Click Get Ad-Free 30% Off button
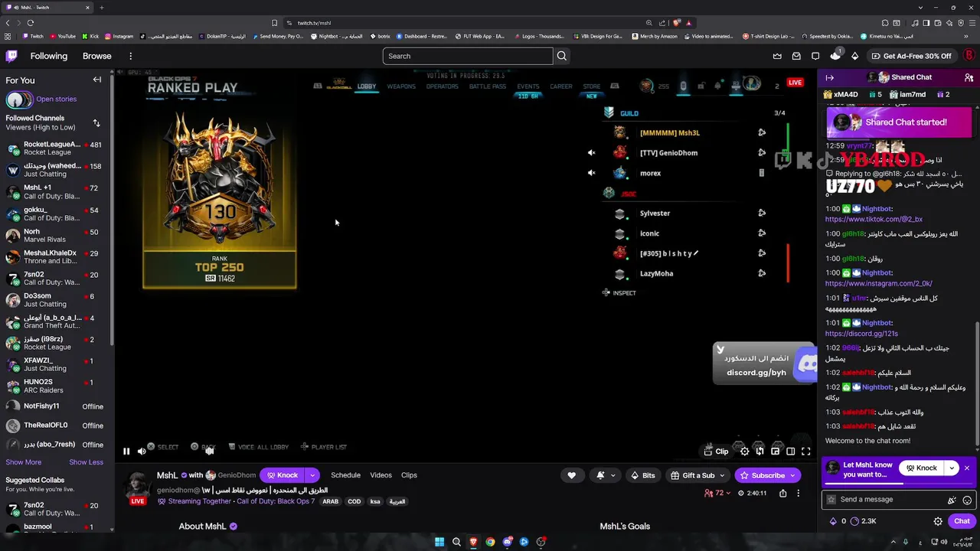This screenshot has width=980, height=551. (912, 56)
